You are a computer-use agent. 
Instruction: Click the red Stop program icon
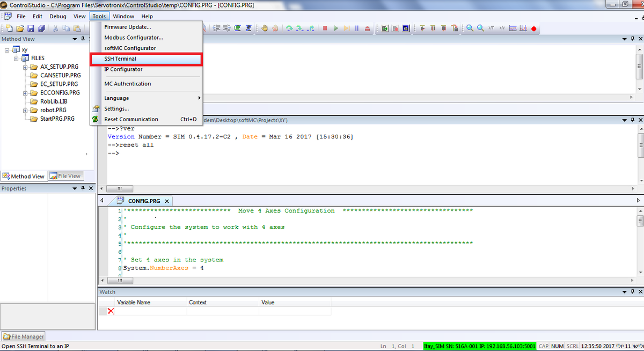point(325,28)
